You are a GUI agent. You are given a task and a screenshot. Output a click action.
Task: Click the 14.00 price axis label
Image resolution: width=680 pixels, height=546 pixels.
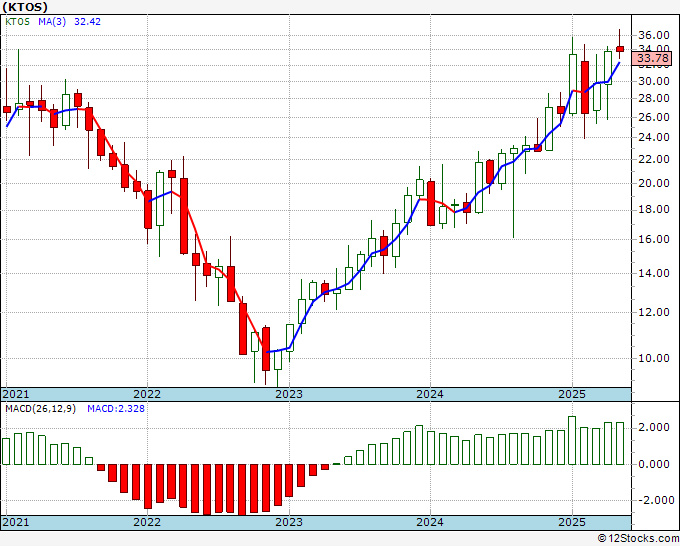pos(654,273)
